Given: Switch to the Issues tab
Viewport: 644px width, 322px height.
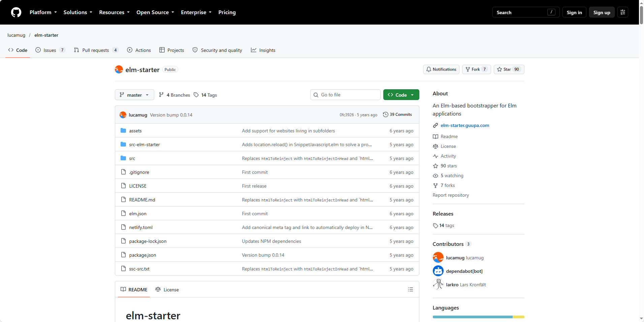Looking at the screenshot, I should (x=50, y=50).
